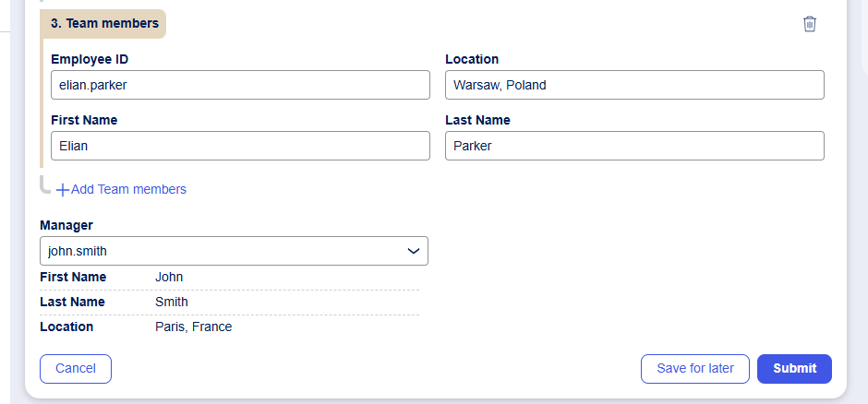Select the manager's first name value John
Screen dimensions: 868x404
(x=169, y=277)
